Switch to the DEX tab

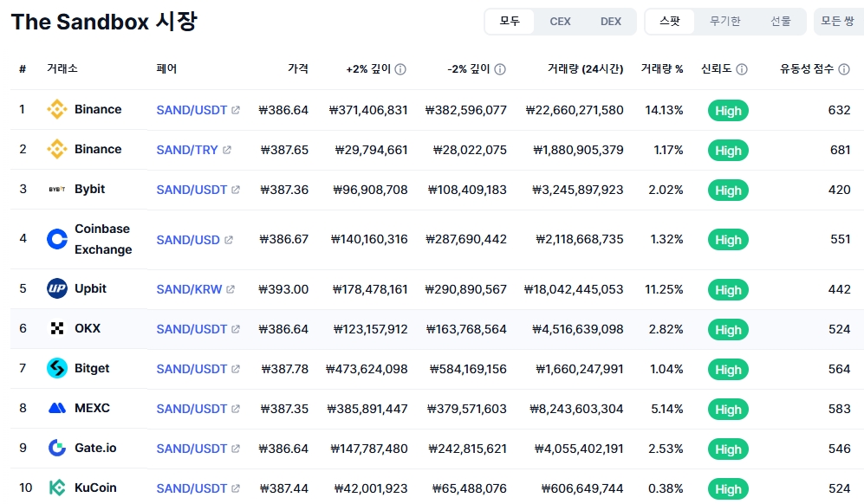click(611, 22)
